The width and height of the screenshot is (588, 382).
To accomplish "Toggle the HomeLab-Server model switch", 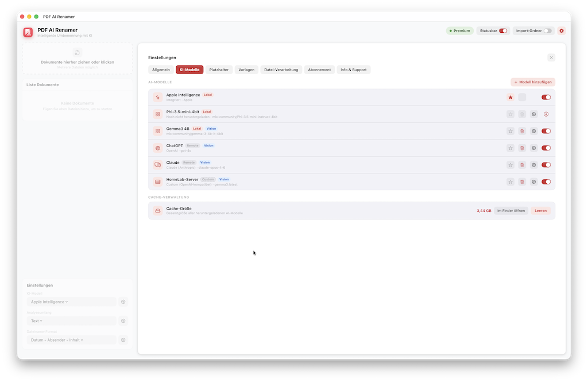I will pos(546,182).
